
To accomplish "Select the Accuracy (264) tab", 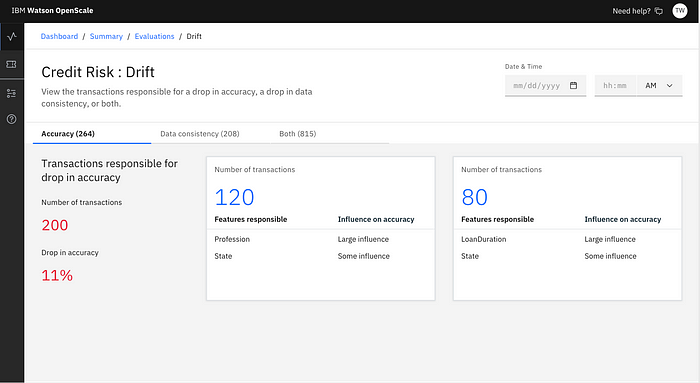I will [x=92, y=134].
